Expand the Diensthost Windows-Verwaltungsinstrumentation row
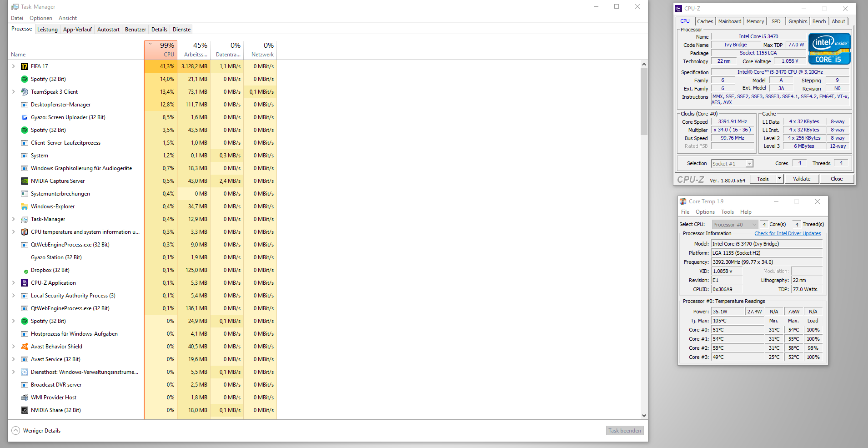868x448 pixels. (13, 372)
